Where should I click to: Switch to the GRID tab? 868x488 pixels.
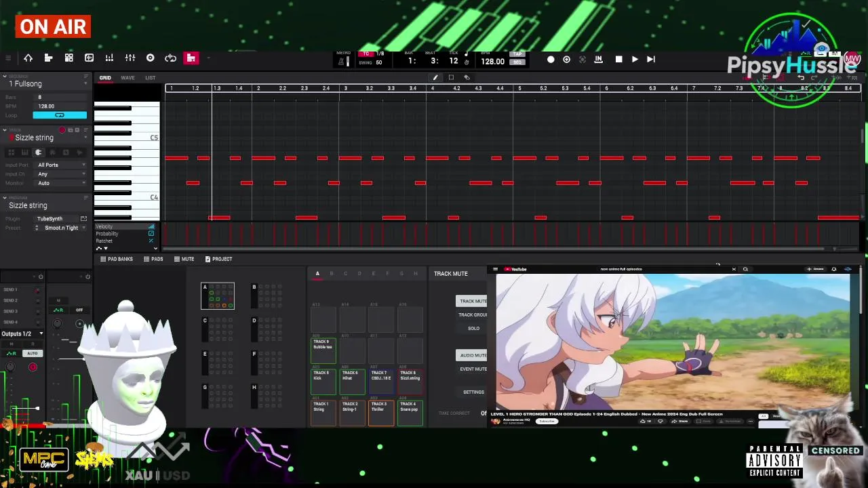[x=105, y=78]
